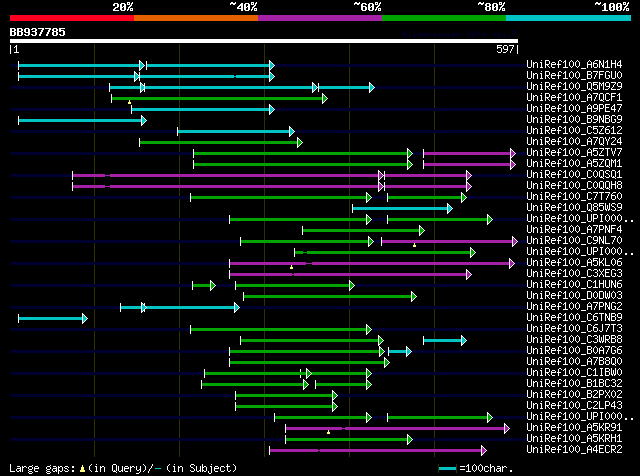
Task: Click the cyan ~100% identity legend segment
Action: pos(569,18)
